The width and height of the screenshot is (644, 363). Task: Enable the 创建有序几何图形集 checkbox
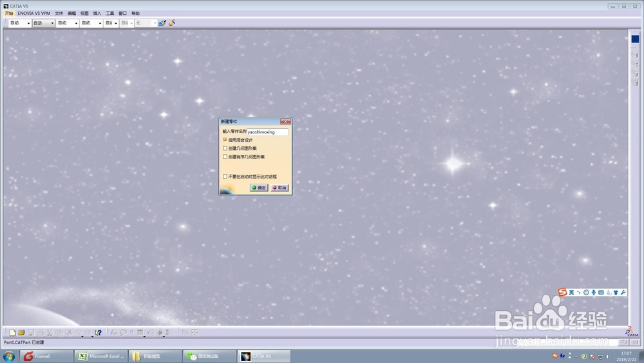click(x=225, y=157)
